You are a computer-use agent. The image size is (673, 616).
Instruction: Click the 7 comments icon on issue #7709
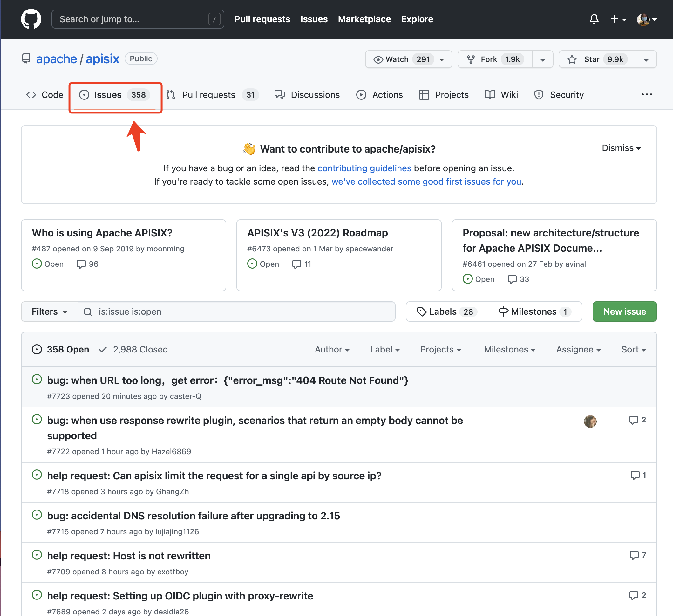tap(637, 555)
